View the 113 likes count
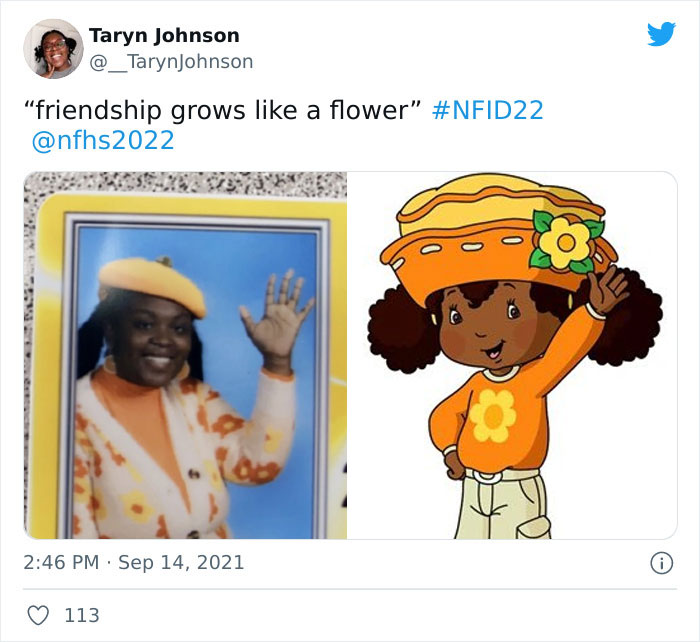This screenshot has height=642, width=700. tap(82, 615)
